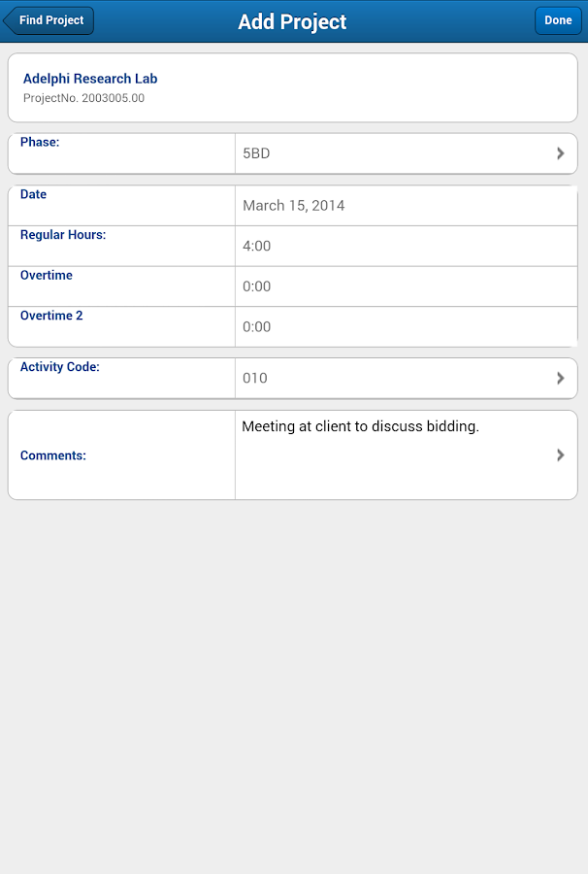Select the Date label

click(x=33, y=193)
